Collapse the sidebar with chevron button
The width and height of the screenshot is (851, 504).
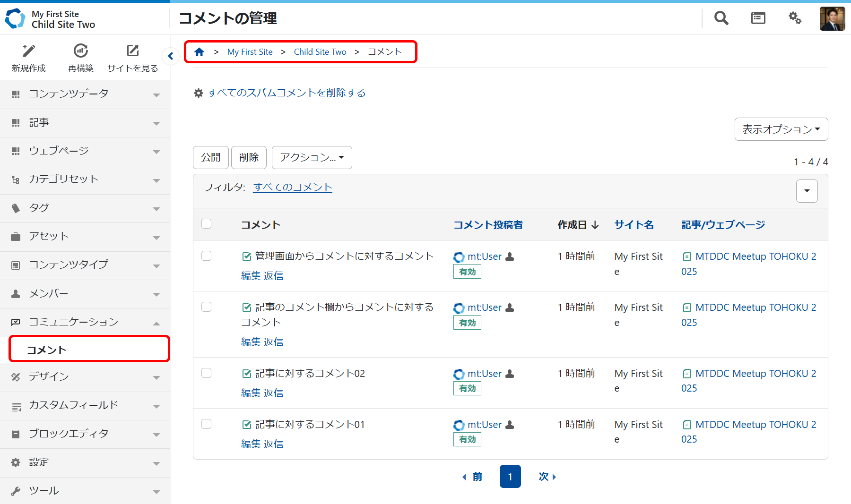coord(170,56)
